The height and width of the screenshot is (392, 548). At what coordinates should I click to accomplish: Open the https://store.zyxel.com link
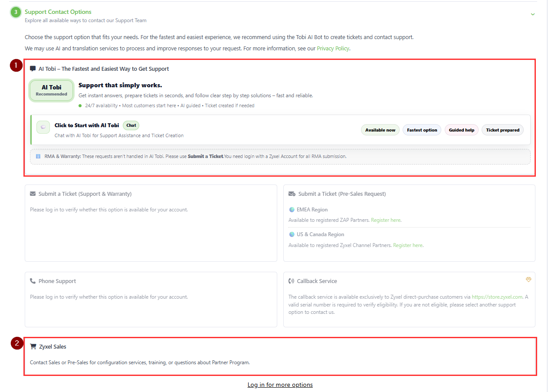click(497, 297)
